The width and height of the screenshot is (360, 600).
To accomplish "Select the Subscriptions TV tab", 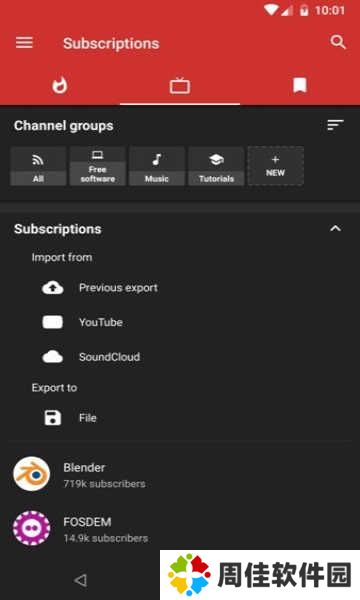I will click(180, 85).
